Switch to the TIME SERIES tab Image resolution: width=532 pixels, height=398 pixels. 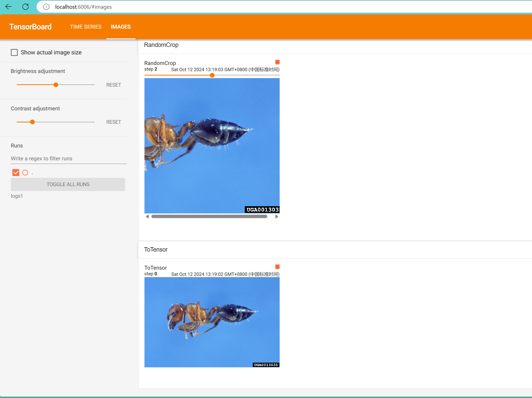tap(86, 27)
